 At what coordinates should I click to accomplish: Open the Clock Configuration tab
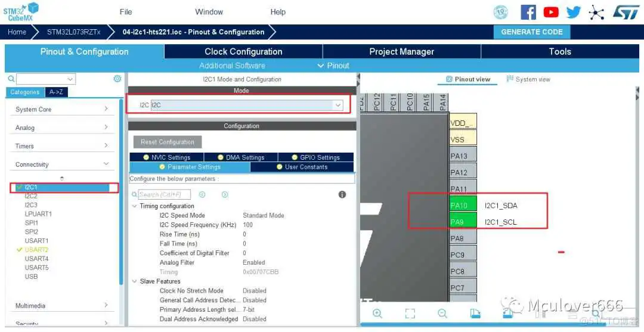tap(243, 52)
